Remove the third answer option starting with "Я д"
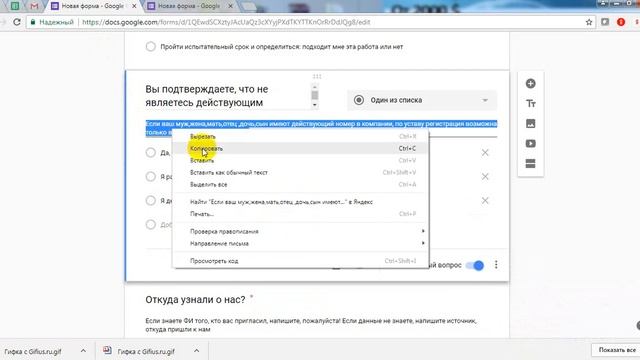Screen dimensions: 640x360 [485, 201]
